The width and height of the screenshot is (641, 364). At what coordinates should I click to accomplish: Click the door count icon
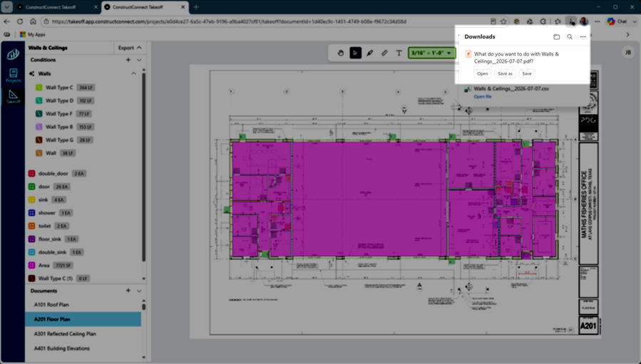point(31,187)
